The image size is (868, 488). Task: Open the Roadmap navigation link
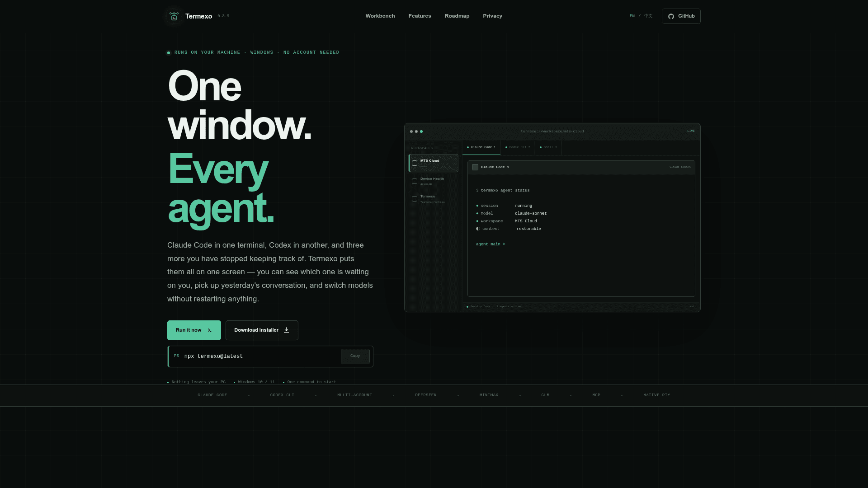[x=457, y=16]
